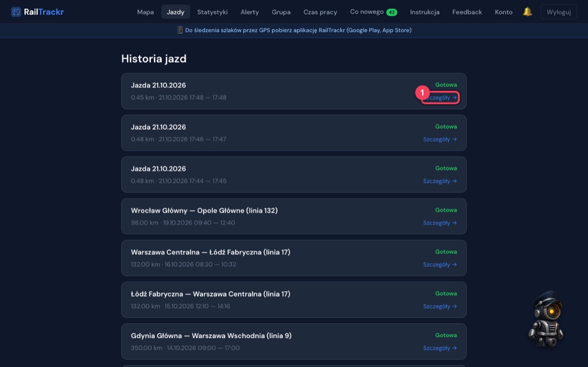Open Szczegóły for Wrocław Główny — Opole Główne
The width and height of the screenshot is (588, 367).
440,223
